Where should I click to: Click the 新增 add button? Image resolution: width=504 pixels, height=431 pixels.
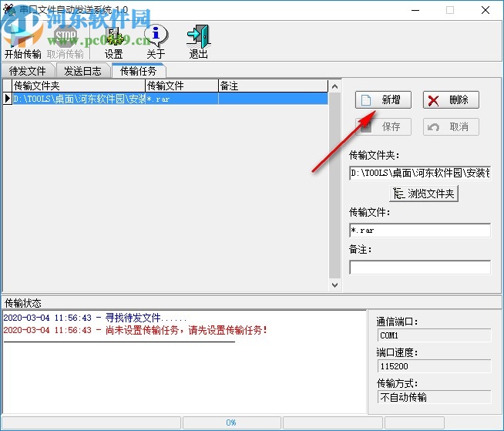tap(383, 99)
